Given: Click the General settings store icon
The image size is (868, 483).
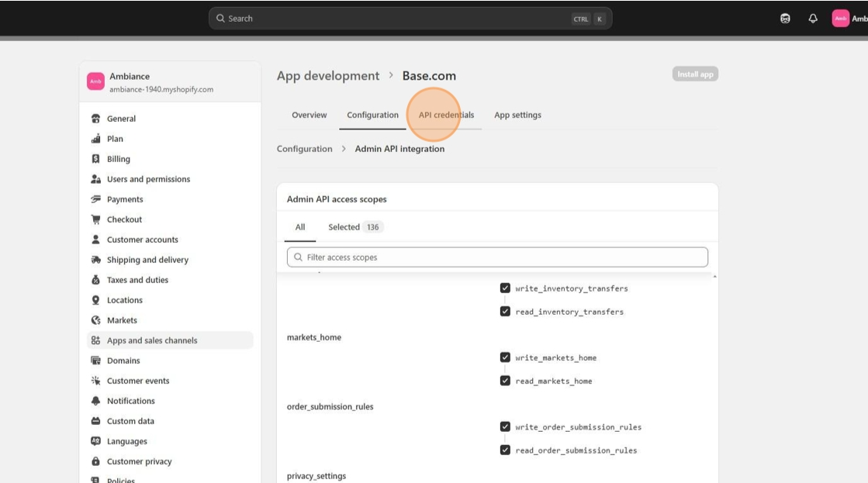Looking at the screenshot, I should click(x=96, y=119).
